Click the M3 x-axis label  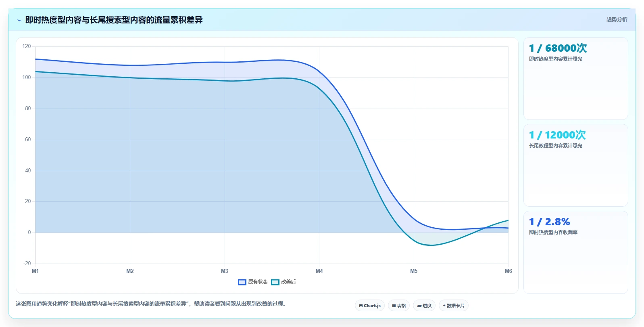point(225,271)
